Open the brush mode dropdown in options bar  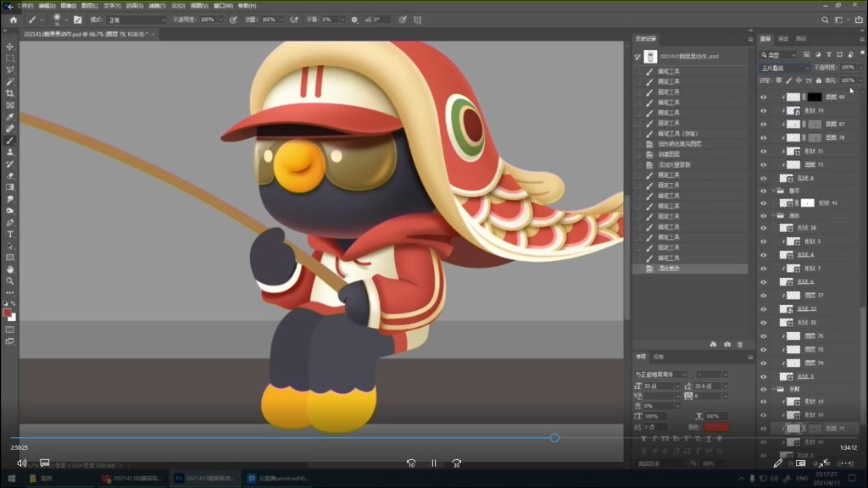click(136, 19)
